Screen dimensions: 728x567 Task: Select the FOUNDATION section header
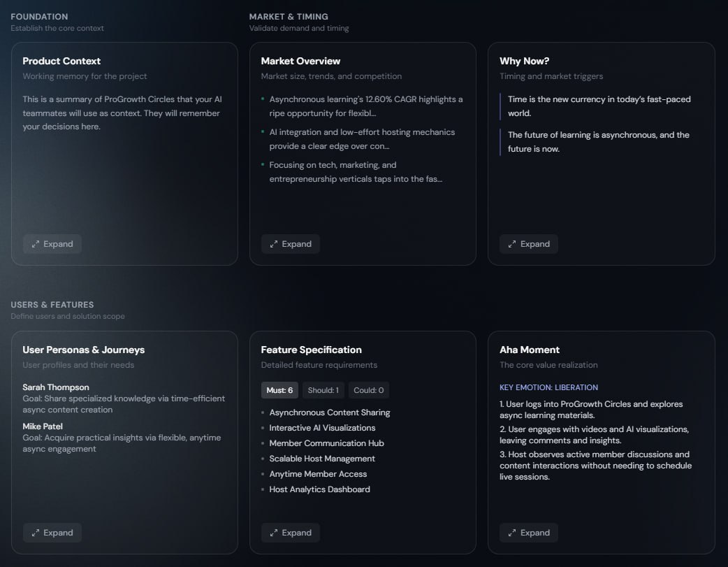(x=39, y=16)
